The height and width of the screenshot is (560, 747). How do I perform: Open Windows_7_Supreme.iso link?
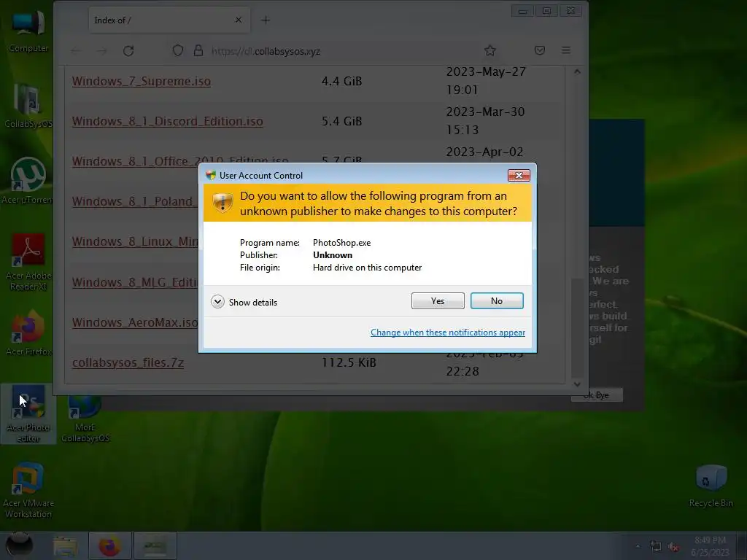(142, 82)
